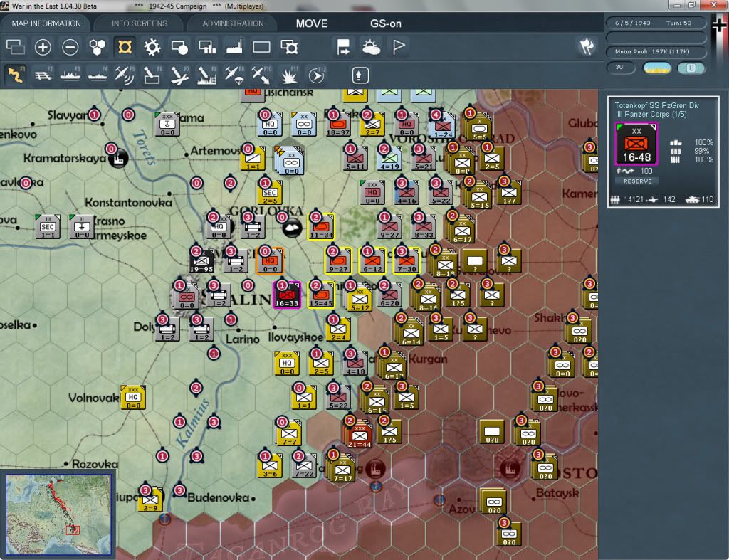The width and height of the screenshot is (729, 560).
Task: Click the gear-shaped icon in top toolbar
Action: click(x=152, y=47)
